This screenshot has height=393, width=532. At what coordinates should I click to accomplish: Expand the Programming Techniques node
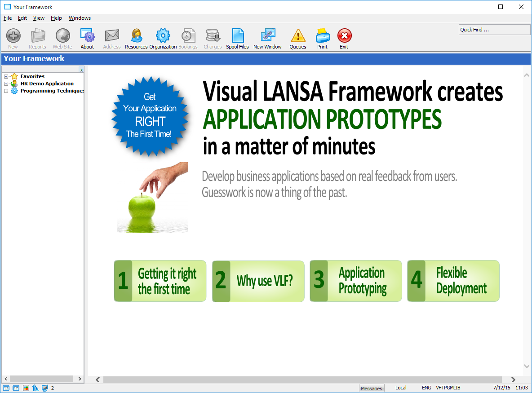pos(6,91)
